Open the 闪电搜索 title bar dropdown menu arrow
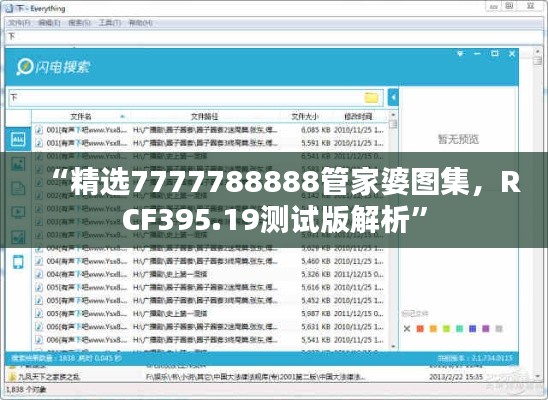 pyautogui.click(x=460, y=54)
